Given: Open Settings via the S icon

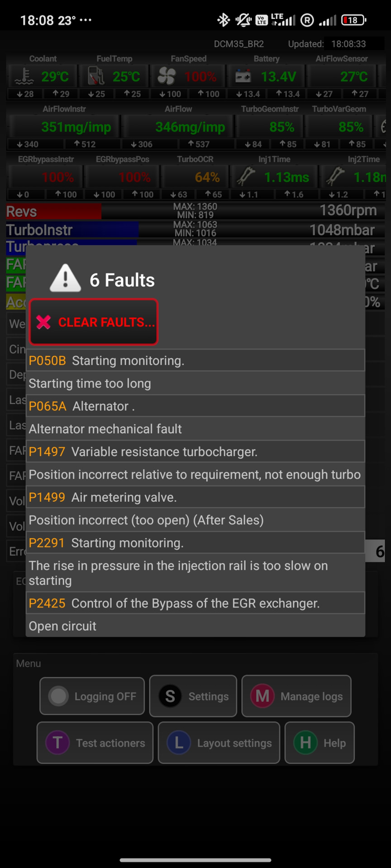Looking at the screenshot, I should coord(170,696).
